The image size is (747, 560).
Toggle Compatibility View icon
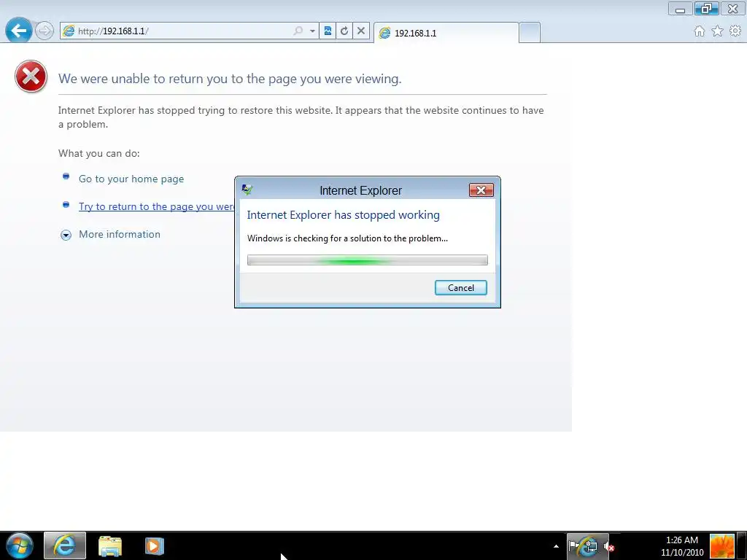pos(328,31)
